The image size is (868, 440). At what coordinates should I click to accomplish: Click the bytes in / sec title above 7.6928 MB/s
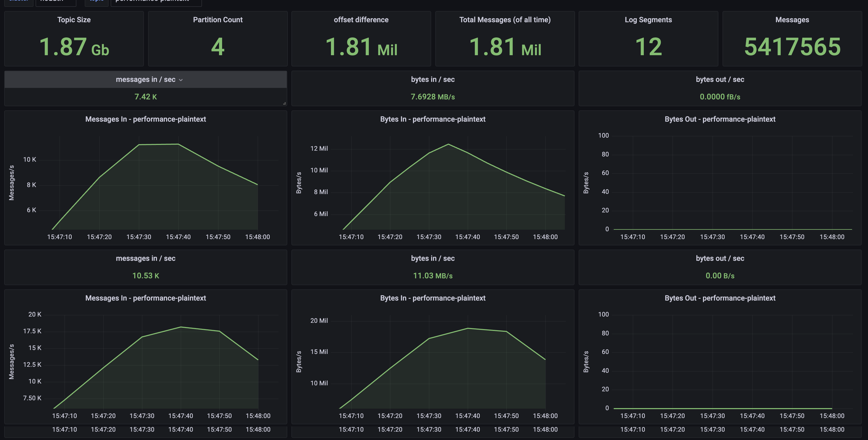[x=433, y=80]
